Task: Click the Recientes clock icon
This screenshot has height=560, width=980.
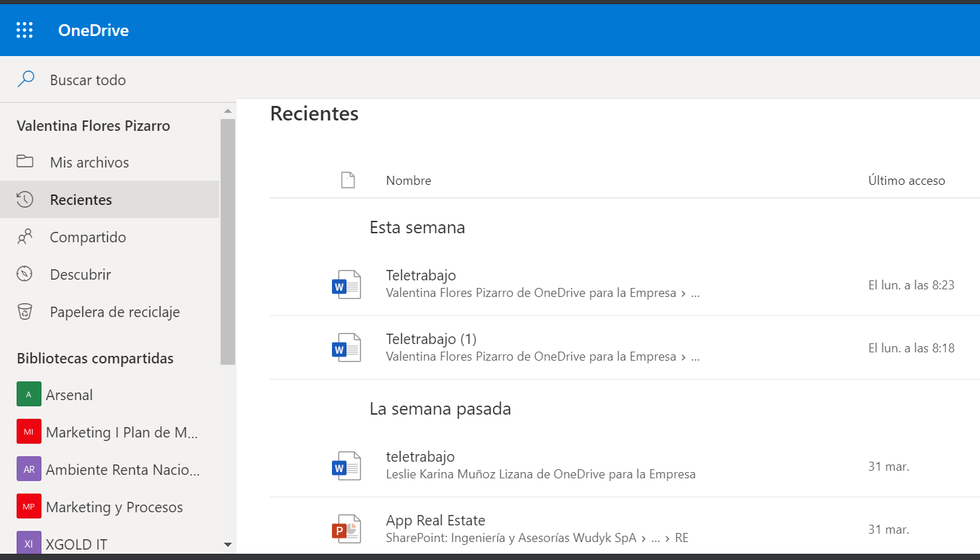Action: 25,199
